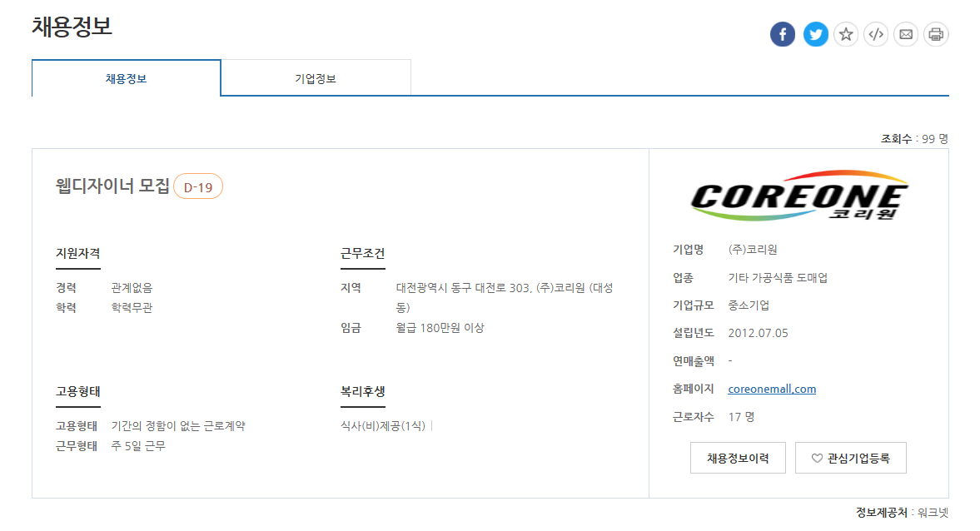
Task: Share this job posting on Facebook
Action: 783,34
